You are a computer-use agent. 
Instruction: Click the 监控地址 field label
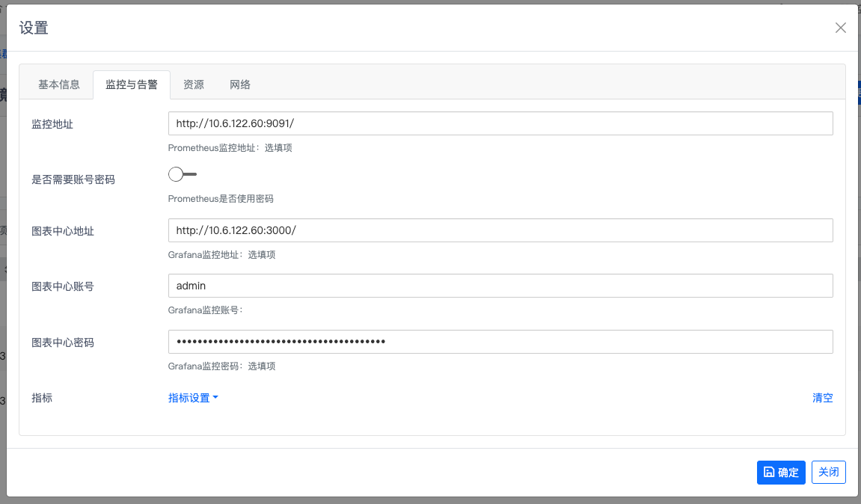coord(52,124)
